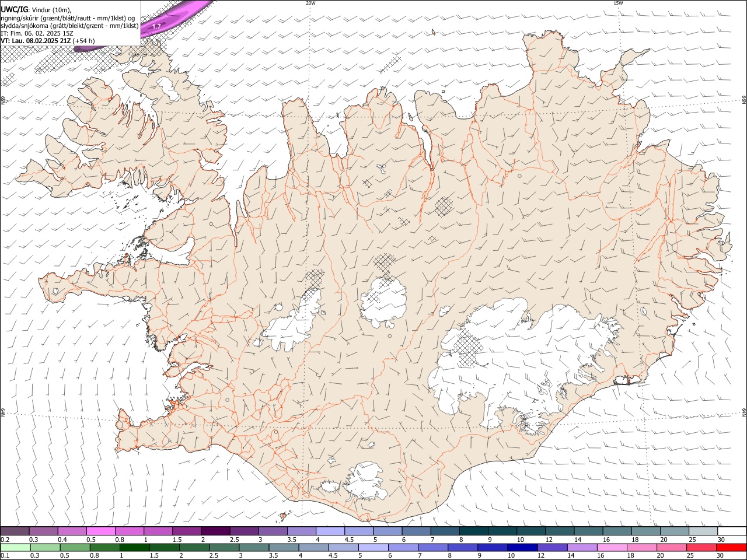
Task: Select the dark mauve 0.2 swatch, top legend row
Action: point(15,531)
